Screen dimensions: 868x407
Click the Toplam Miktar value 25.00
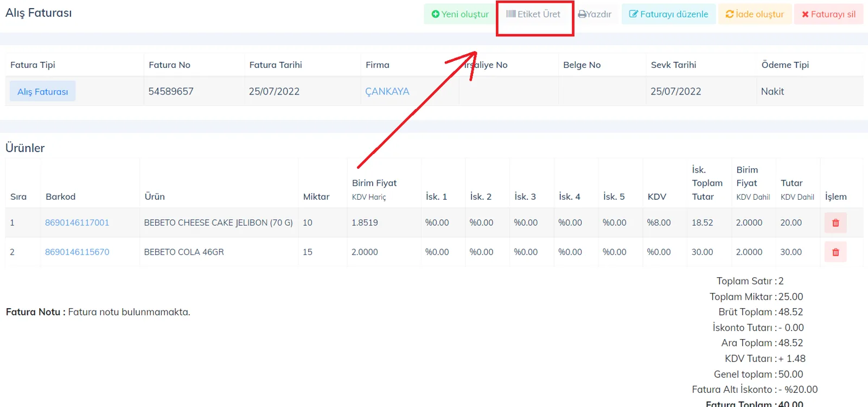pyautogui.click(x=790, y=296)
